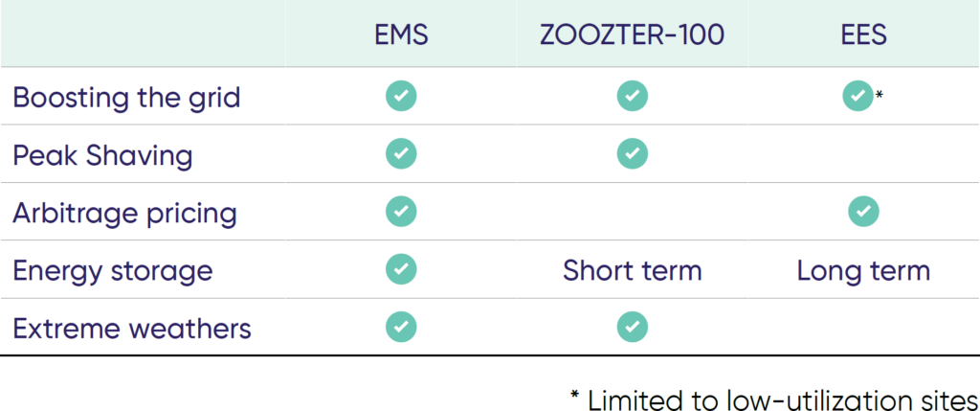Select the ZOOZTER-100 column header
The image size is (980, 411).
(633, 35)
